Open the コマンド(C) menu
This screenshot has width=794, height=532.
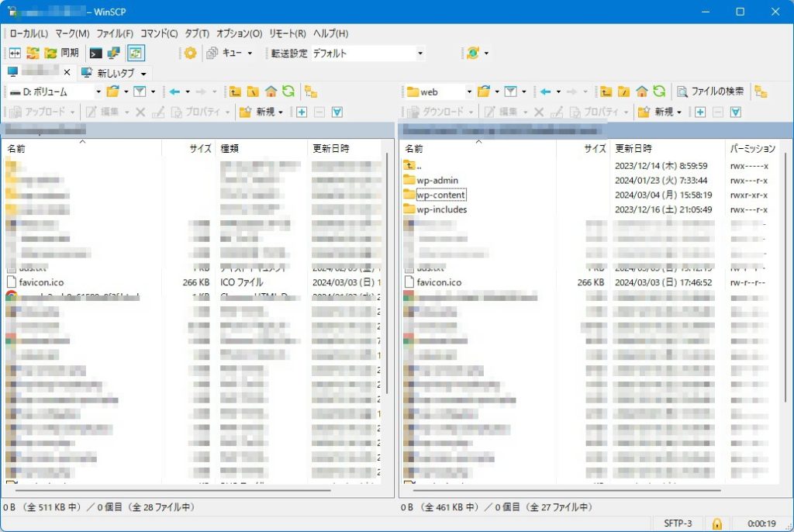159,33
